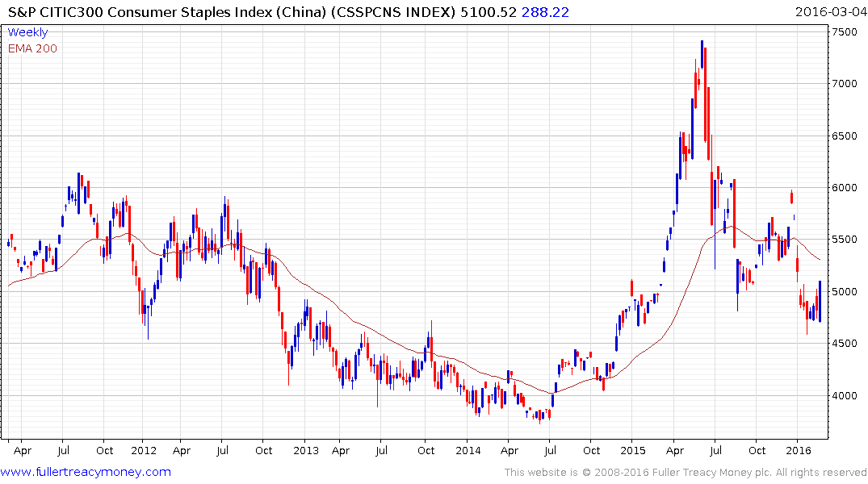Click the latest blue candlestick near 5100

coord(820,302)
